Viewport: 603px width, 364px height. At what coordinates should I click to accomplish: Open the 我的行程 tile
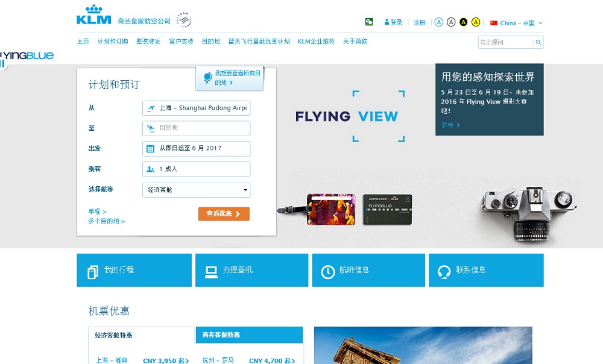[134, 270]
